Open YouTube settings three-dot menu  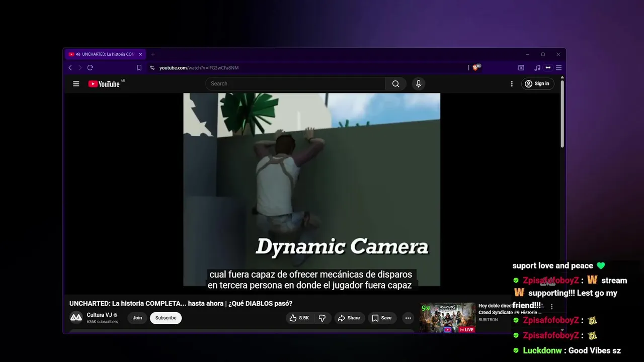(x=512, y=84)
